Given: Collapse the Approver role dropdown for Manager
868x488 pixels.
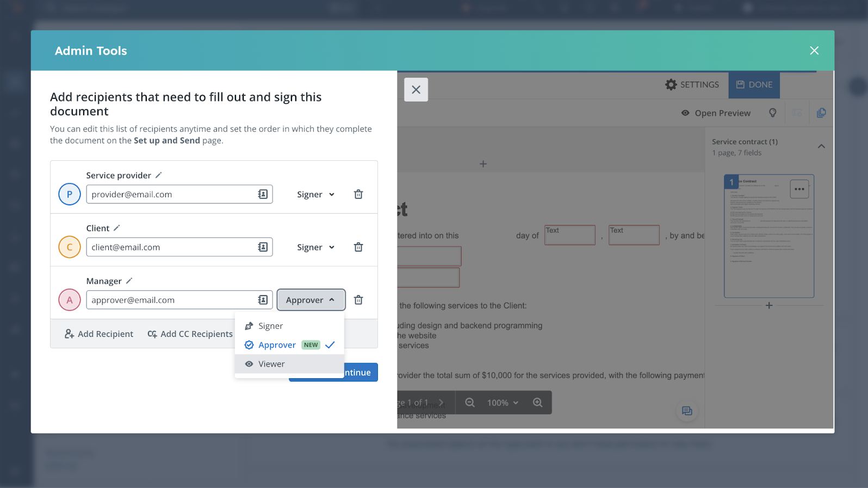Looking at the screenshot, I should click(311, 299).
